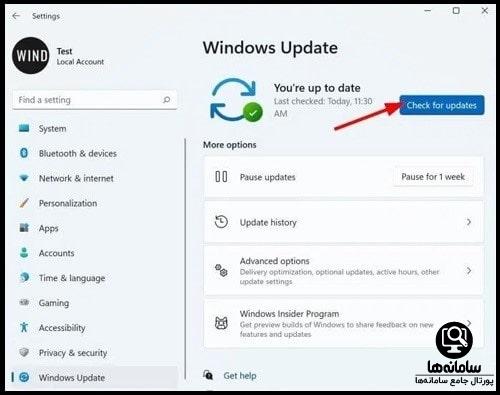This screenshot has width=500, height=395.
Task: Open the WIND profile avatar
Action: (x=31, y=56)
